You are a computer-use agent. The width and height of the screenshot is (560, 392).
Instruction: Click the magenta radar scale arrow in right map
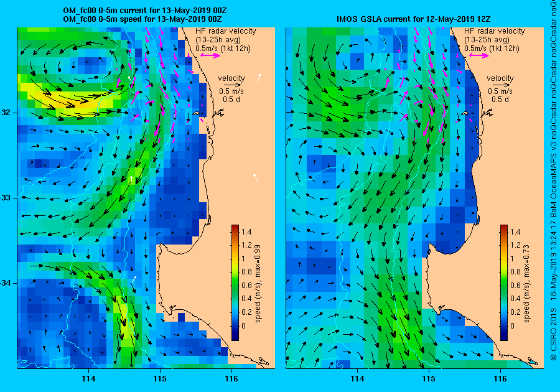479,55
